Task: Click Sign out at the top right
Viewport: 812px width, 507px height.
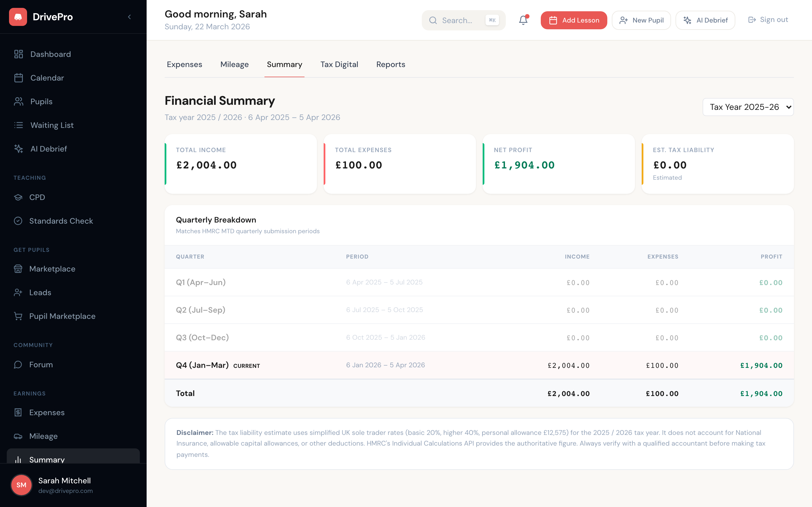Action: pos(768,19)
